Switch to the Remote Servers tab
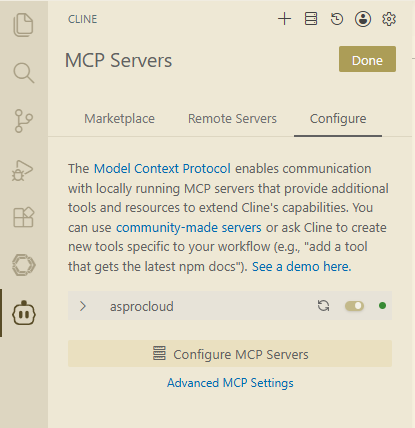The width and height of the screenshot is (415, 428). tap(232, 119)
